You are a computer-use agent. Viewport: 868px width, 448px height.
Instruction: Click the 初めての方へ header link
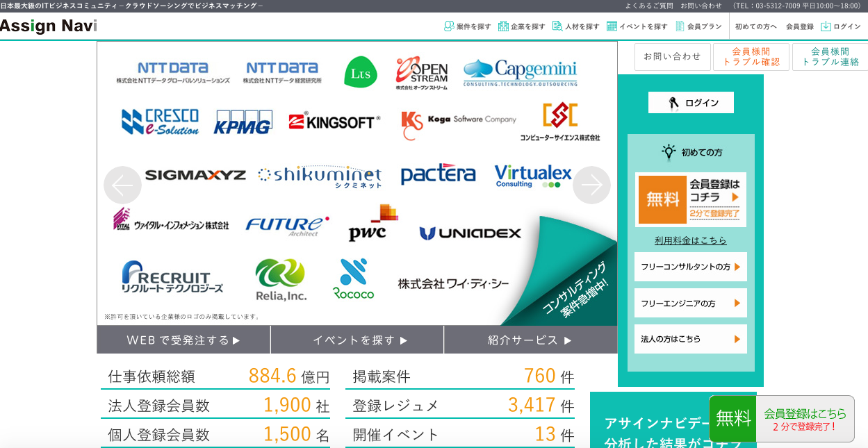pos(756,26)
